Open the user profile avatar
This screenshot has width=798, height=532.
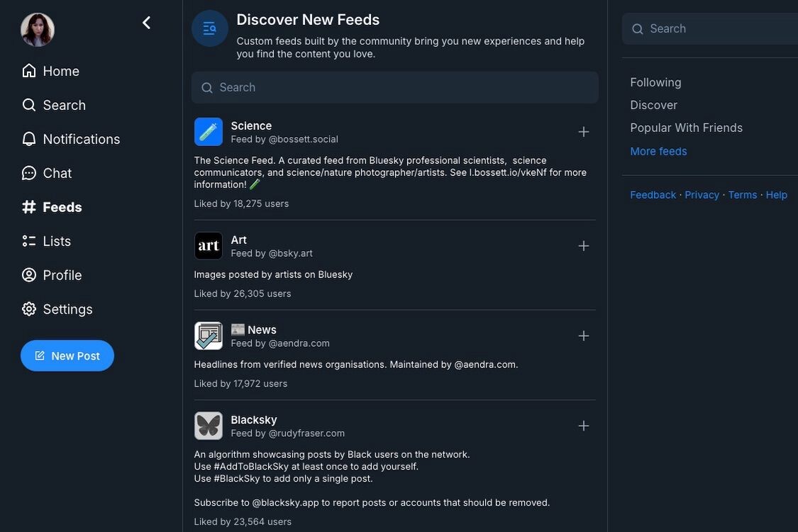click(x=38, y=30)
